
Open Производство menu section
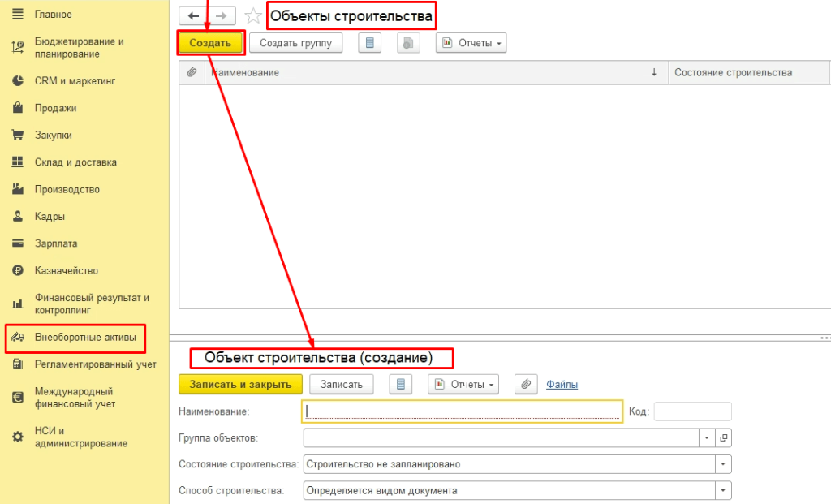[67, 188]
